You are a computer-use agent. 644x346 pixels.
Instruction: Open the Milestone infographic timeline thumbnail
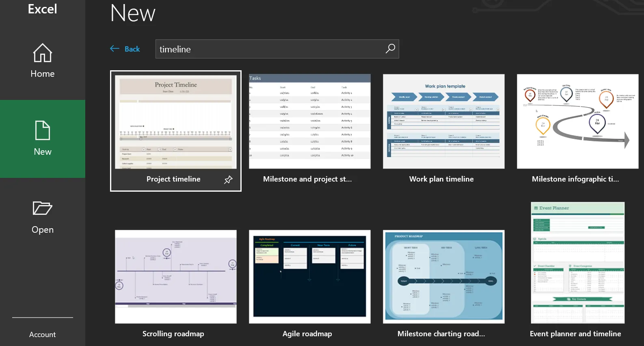point(578,121)
